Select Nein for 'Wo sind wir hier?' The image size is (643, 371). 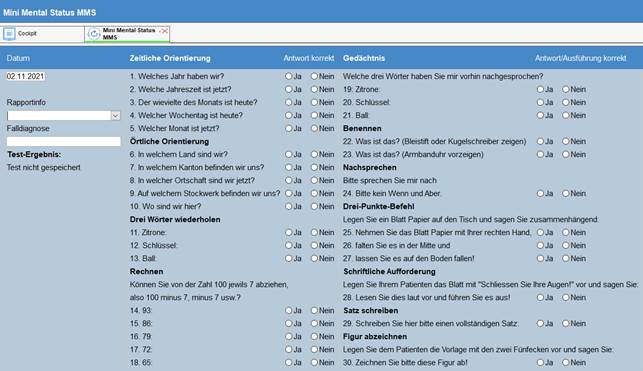(314, 207)
